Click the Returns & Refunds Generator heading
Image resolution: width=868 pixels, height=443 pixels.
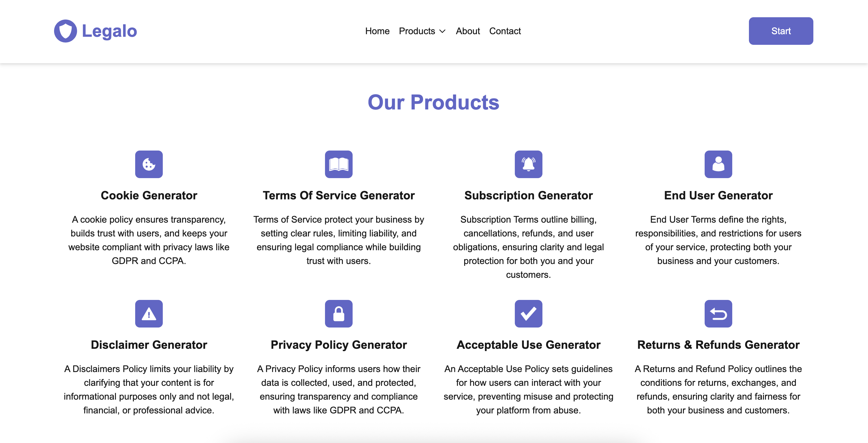click(x=718, y=345)
